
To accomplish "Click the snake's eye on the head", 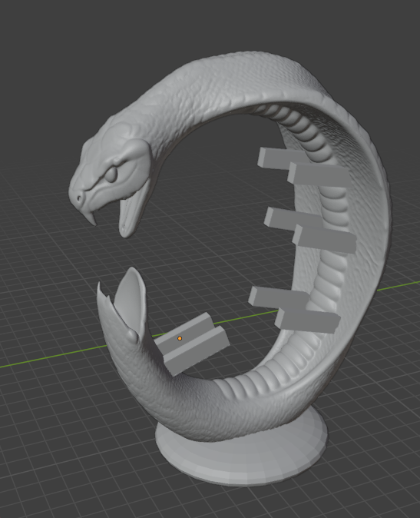I will [111, 174].
